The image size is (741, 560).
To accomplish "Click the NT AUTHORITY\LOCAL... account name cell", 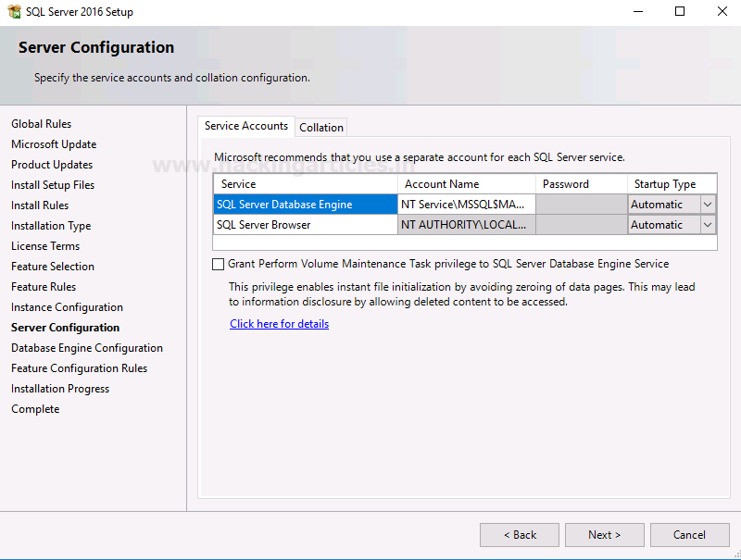I will [467, 225].
